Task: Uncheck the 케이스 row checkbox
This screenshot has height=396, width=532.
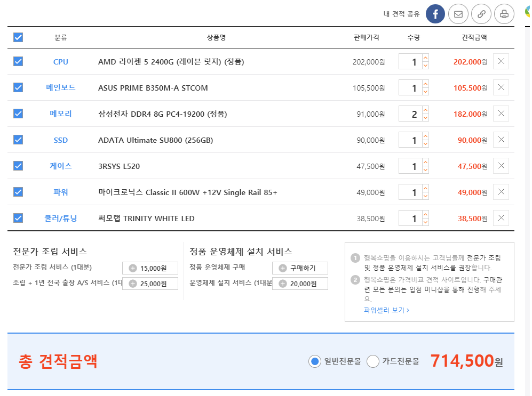Action: click(x=18, y=166)
